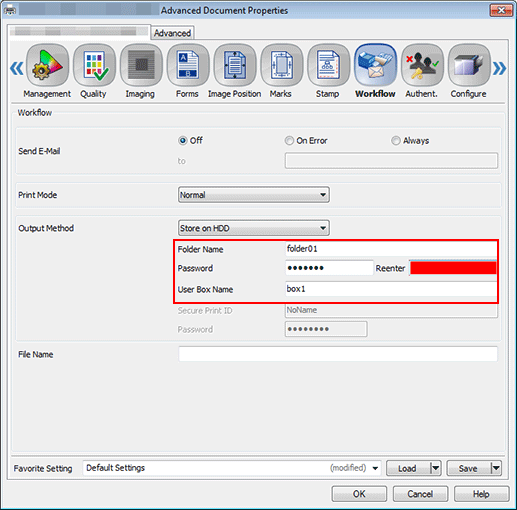
Task: Choose Always for Send E-Mail
Action: click(x=396, y=141)
